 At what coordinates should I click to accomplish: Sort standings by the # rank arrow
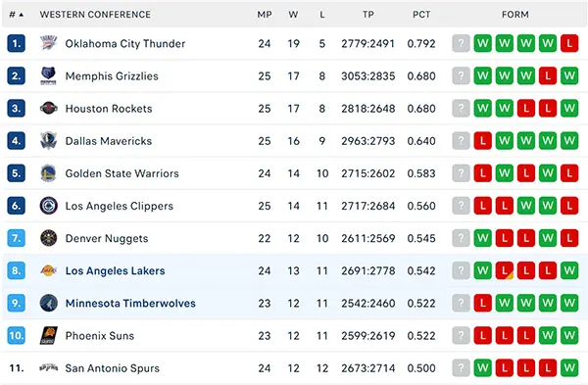pos(17,15)
